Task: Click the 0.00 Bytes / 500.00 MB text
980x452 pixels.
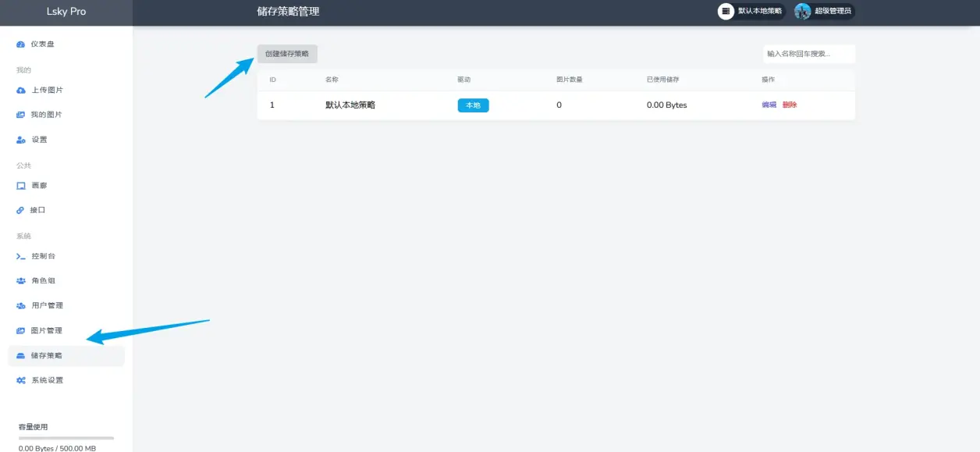Action: pos(57,449)
